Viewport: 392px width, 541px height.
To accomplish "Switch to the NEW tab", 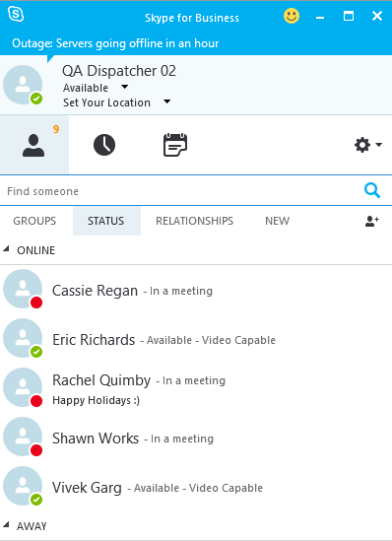I will tap(277, 221).
